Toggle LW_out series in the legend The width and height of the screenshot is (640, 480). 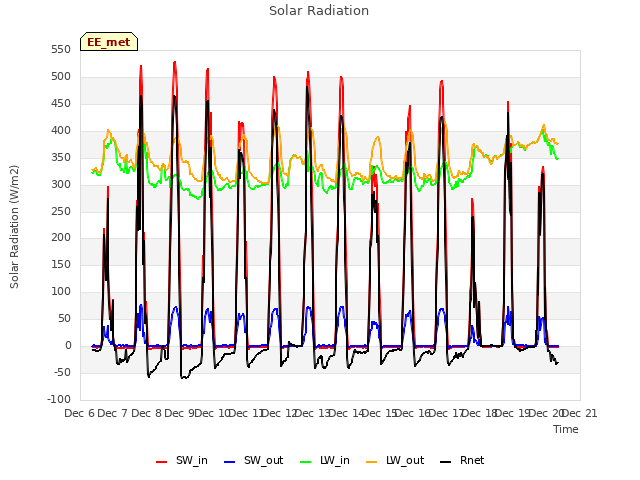point(395,460)
